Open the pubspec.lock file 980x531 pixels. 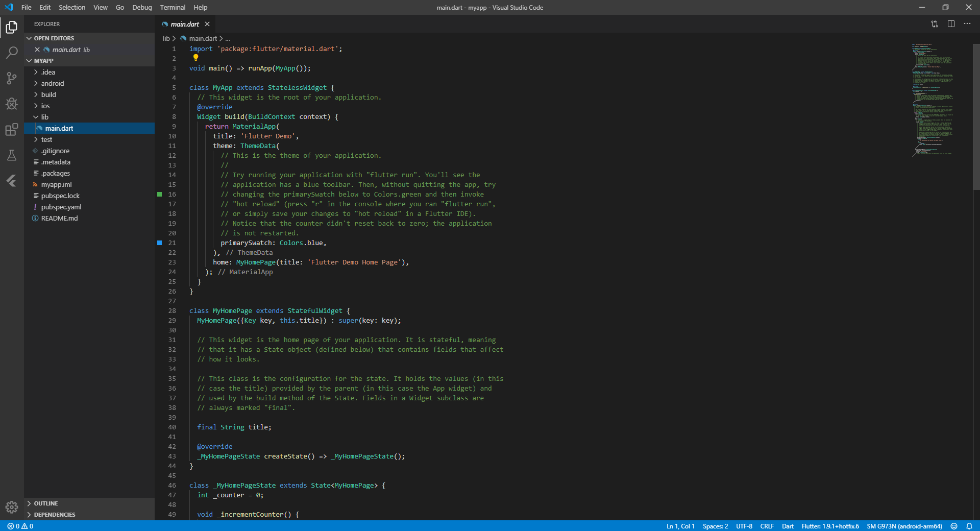tap(89, 196)
